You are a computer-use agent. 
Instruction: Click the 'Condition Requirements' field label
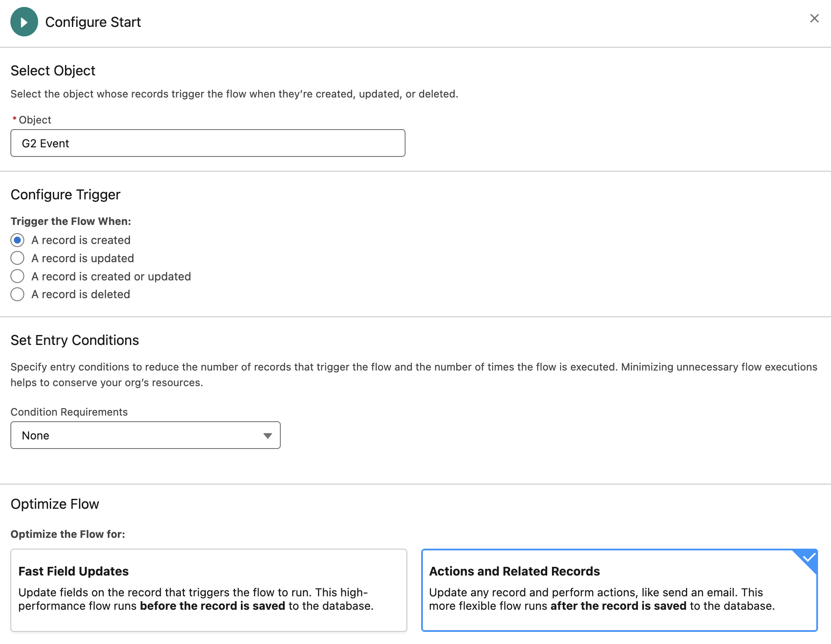pyautogui.click(x=69, y=412)
